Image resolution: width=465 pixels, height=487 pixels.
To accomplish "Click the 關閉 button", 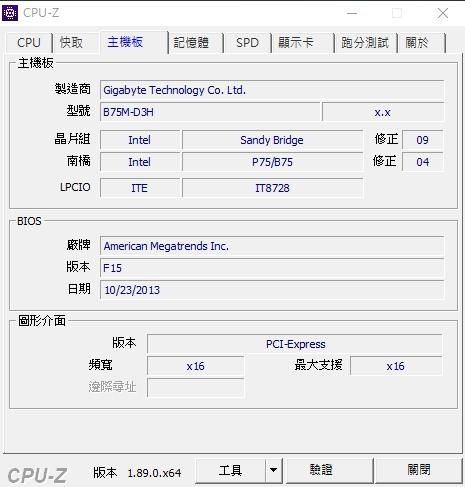I will pyautogui.click(x=419, y=471).
